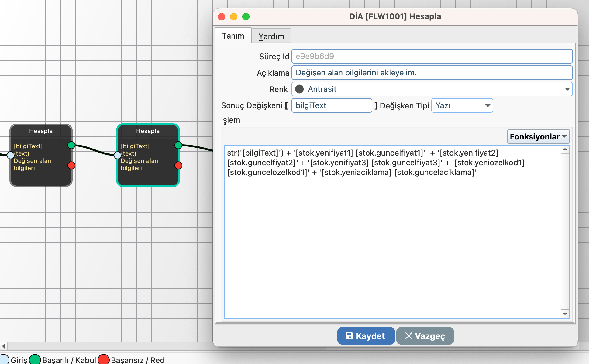Select the left Hesapla node title
589x364 pixels.
click(x=41, y=131)
